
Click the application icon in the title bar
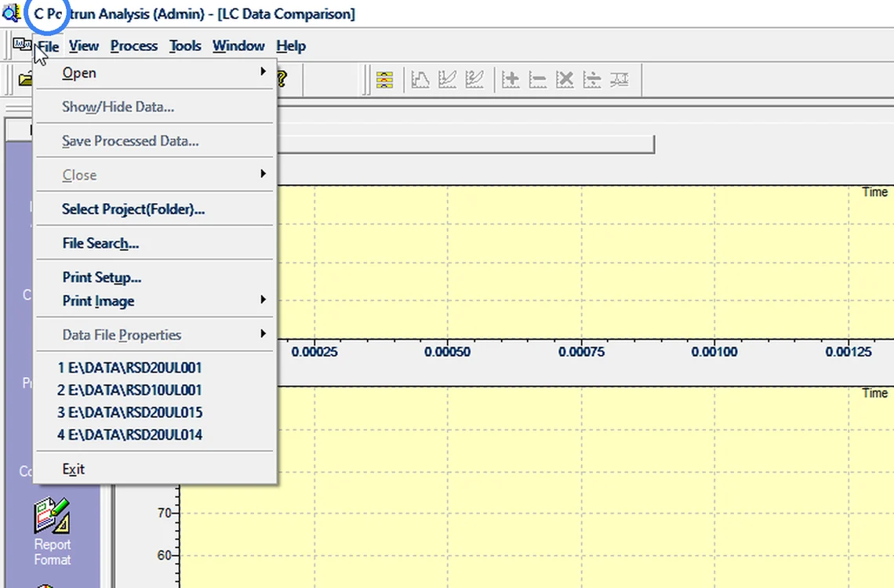tap(11, 13)
